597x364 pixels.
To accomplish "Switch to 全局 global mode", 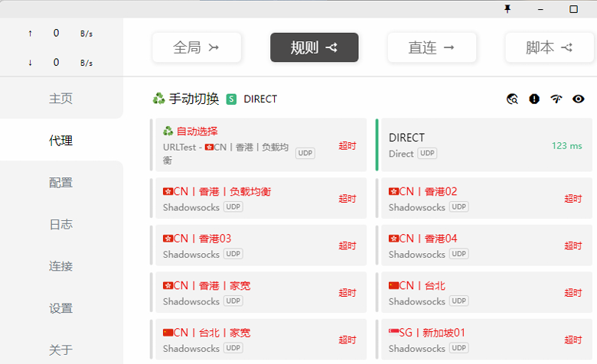I will [197, 47].
